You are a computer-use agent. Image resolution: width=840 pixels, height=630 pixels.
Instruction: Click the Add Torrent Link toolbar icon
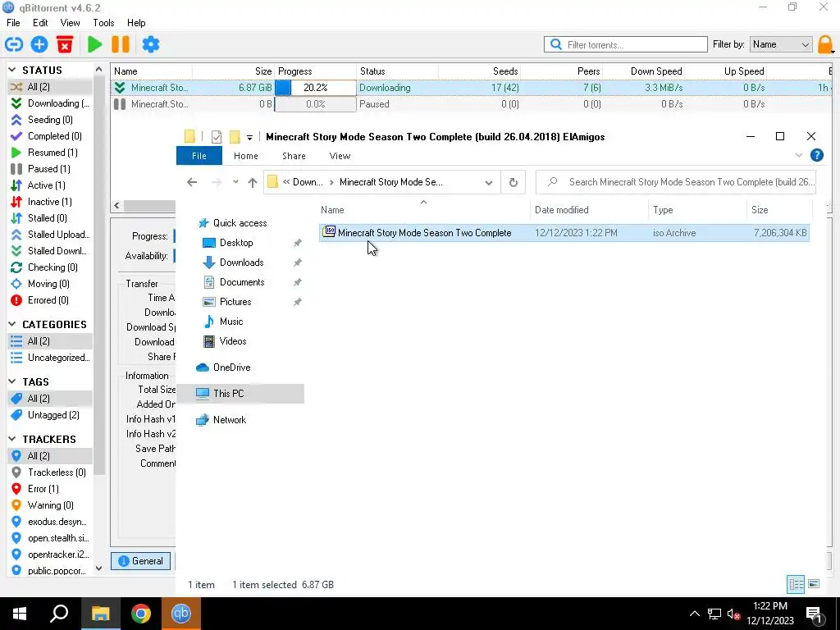pos(14,44)
